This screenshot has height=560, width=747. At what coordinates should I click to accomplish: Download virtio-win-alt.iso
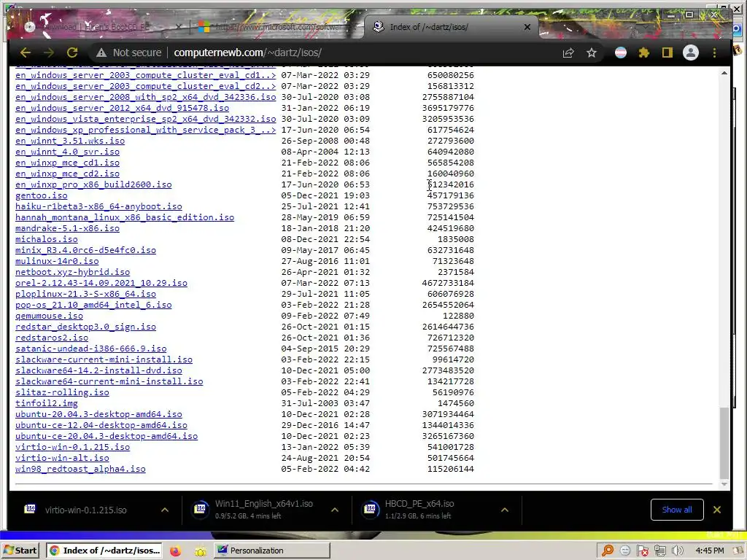pyautogui.click(x=62, y=458)
